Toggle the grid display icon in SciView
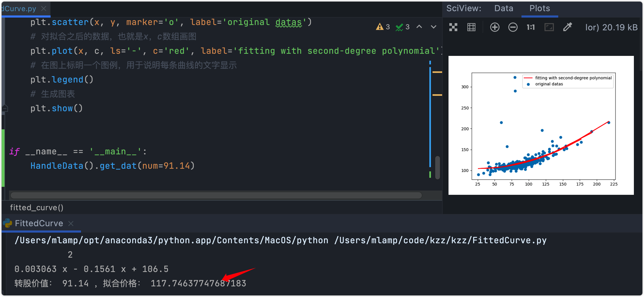Viewport: 644px width, 297px height. coord(471,27)
